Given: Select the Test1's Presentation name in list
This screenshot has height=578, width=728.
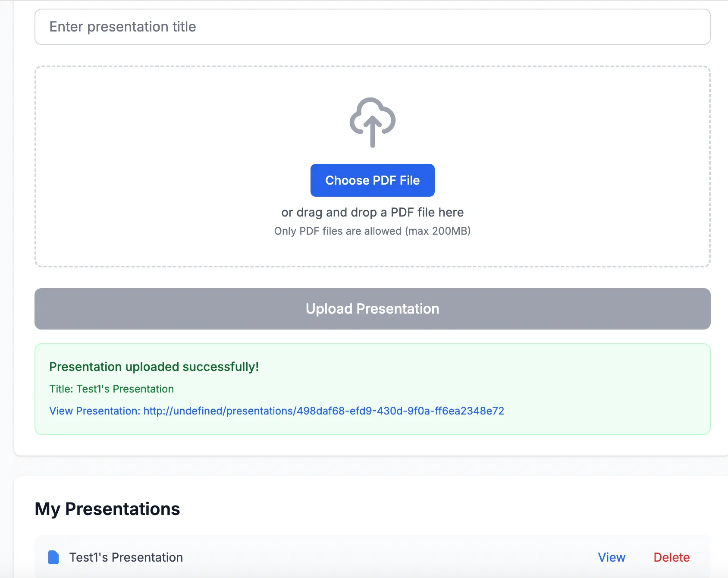Looking at the screenshot, I should (126, 557).
